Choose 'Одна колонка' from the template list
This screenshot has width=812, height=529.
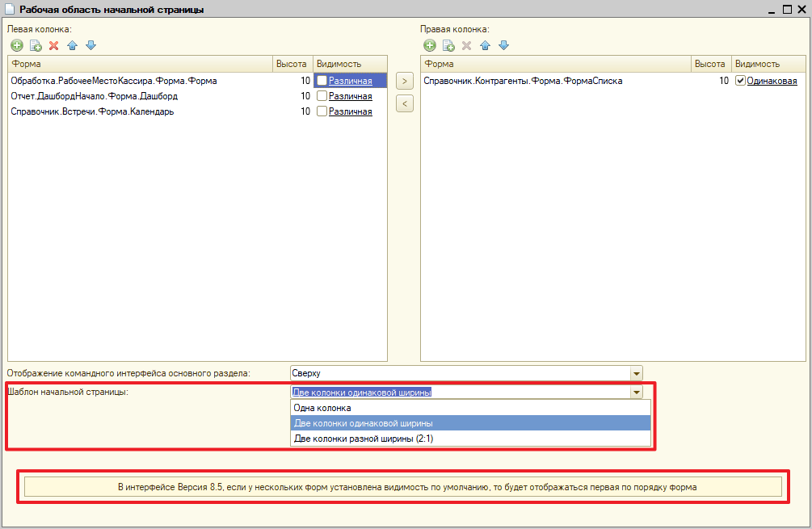(x=470, y=408)
